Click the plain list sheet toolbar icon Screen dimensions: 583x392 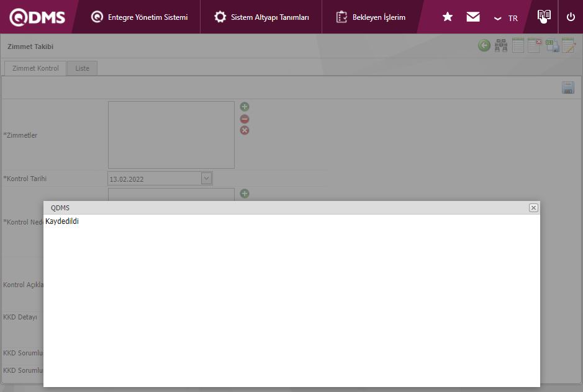518,45
